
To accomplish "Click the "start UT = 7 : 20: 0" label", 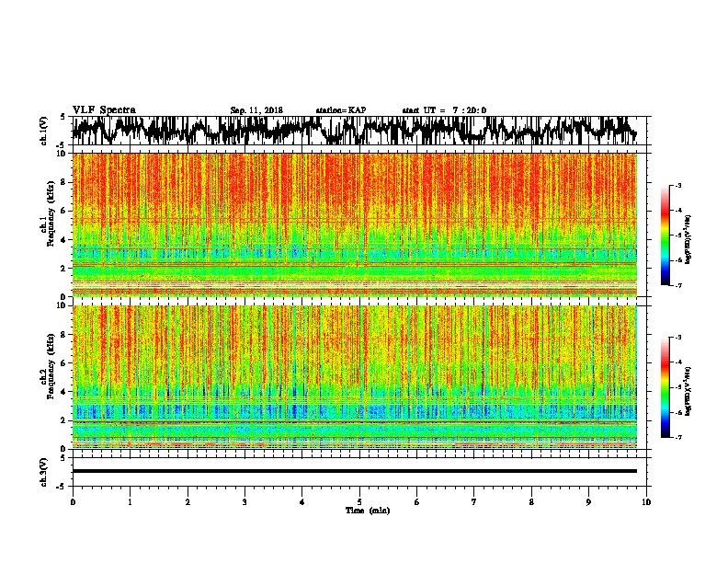I will pyautogui.click(x=444, y=110).
